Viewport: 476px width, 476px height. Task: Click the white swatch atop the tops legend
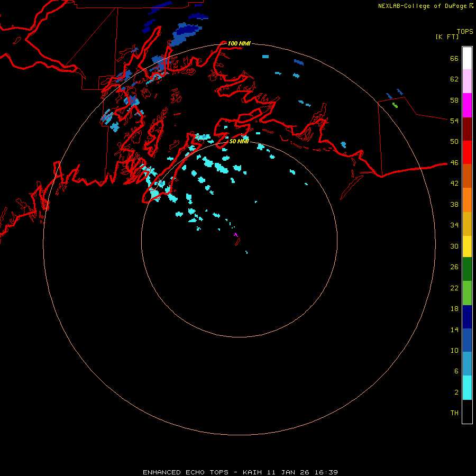(x=467, y=58)
